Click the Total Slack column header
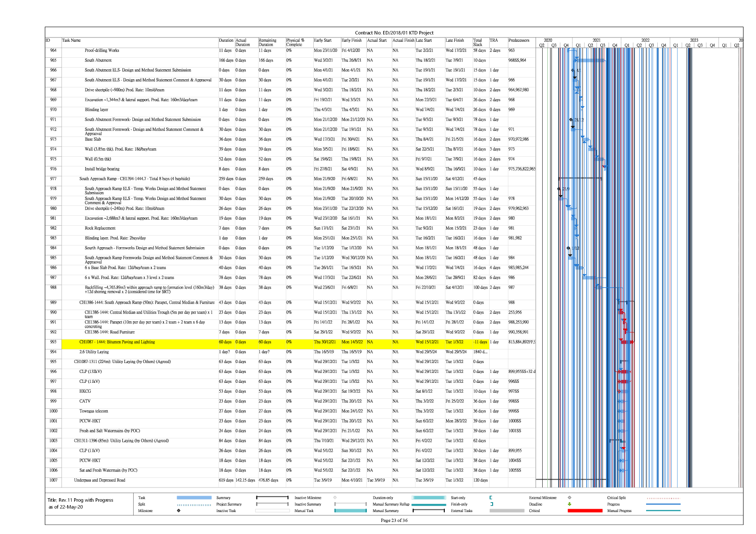 pos(478,42)
